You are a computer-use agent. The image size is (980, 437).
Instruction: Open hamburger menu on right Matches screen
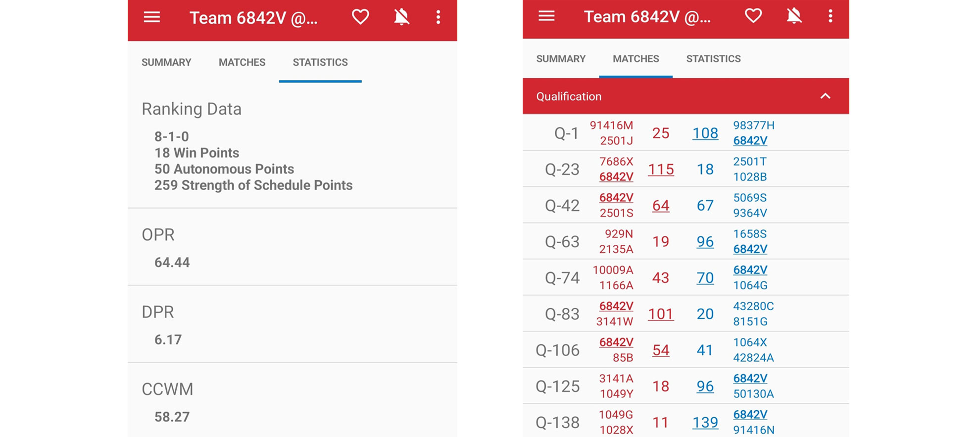tap(546, 16)
